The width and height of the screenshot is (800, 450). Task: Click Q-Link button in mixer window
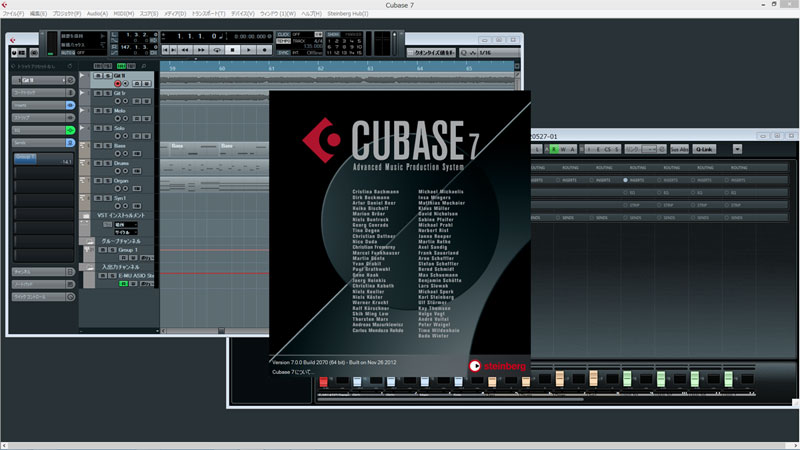(x=704, y=149)
